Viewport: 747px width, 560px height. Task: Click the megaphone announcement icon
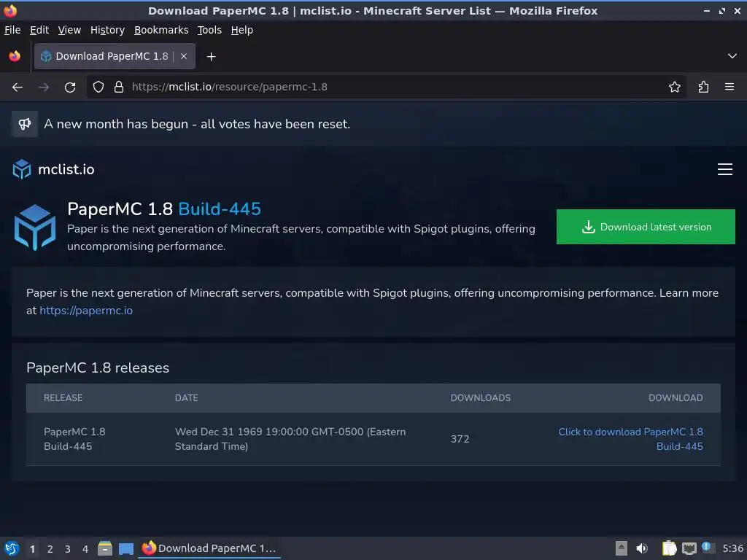point(25,124)
